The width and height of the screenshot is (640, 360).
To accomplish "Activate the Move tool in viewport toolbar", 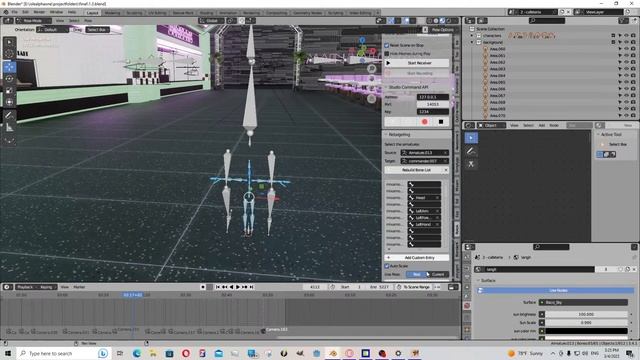I will [9, 67].
